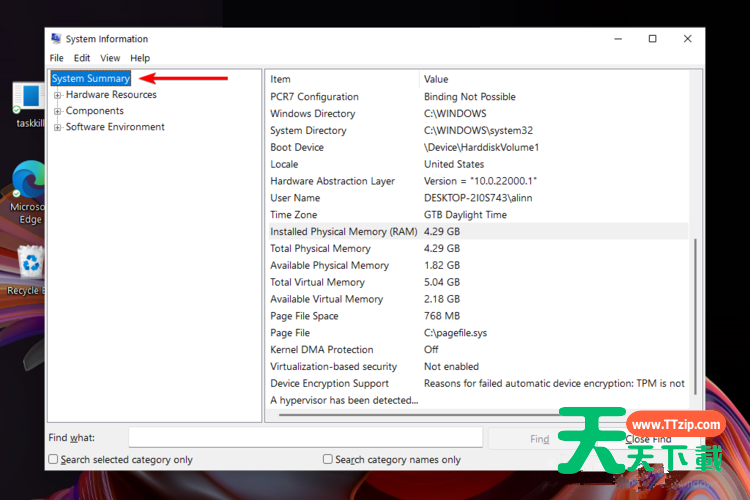Select the Boot Device row
Screen dimensions: 750x500
tap(478, 147)
